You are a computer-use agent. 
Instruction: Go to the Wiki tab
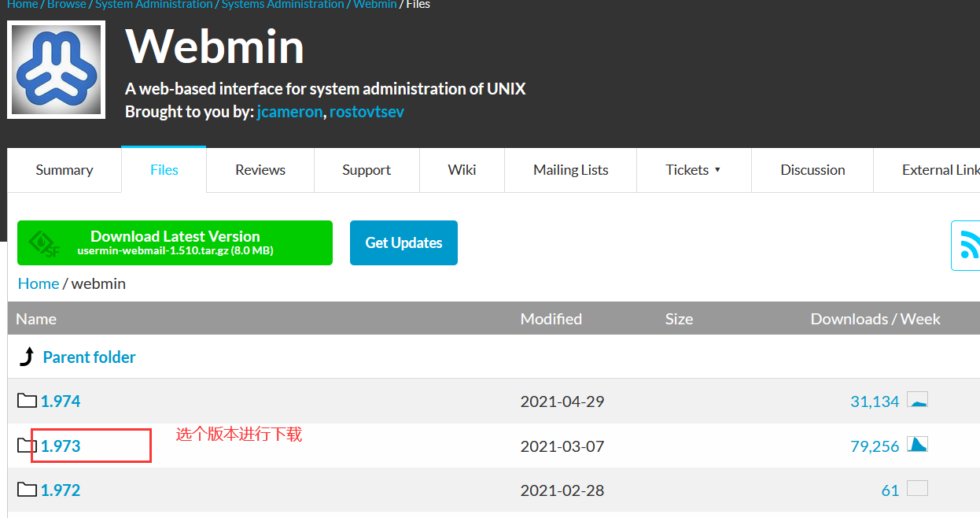click(x=462, y=170)
